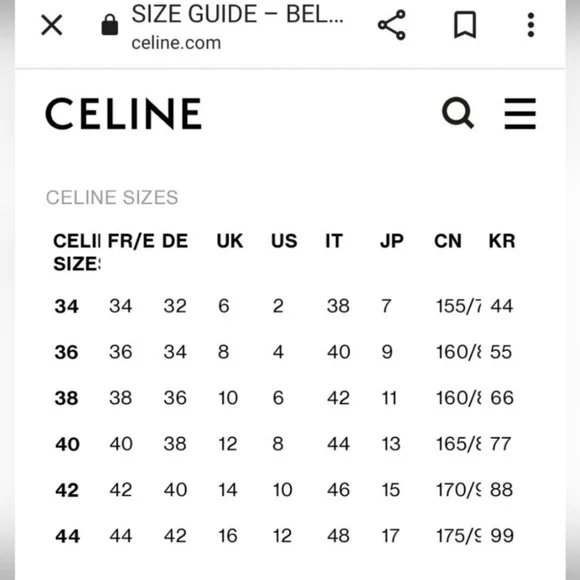The height and width of the screenshot is (580, 580).
Task: Tap the IT column header
Action: point(334,241)
